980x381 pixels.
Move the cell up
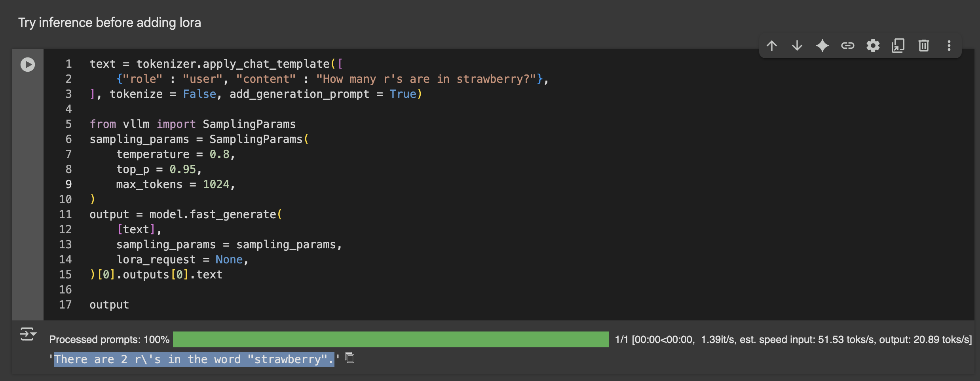772,46
